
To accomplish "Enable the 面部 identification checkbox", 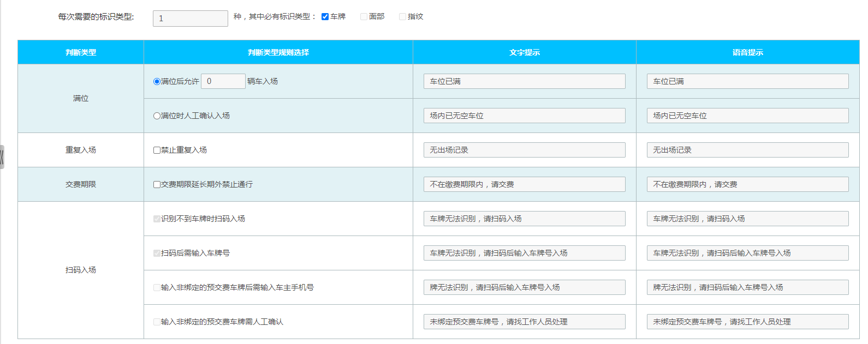I will (364, 17).
